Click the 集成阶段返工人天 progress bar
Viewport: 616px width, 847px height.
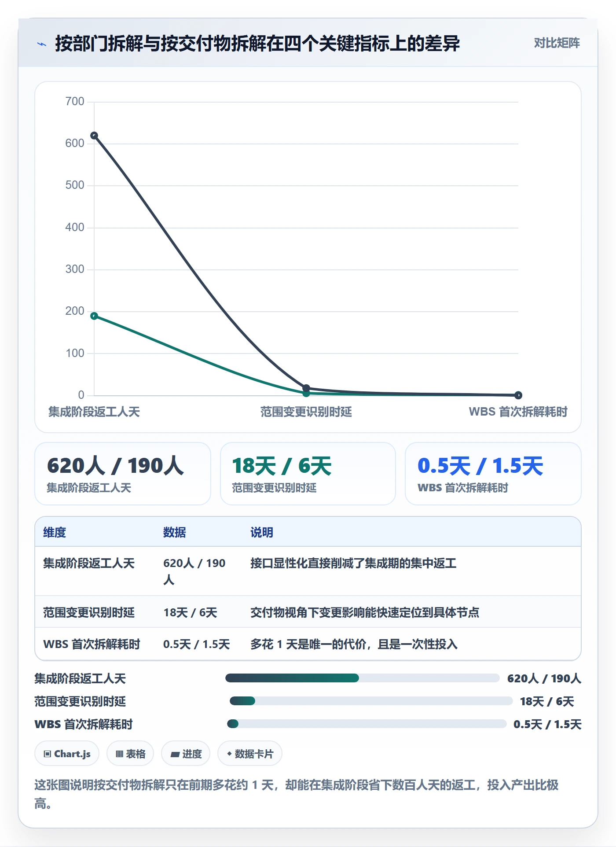coord(362,678)
